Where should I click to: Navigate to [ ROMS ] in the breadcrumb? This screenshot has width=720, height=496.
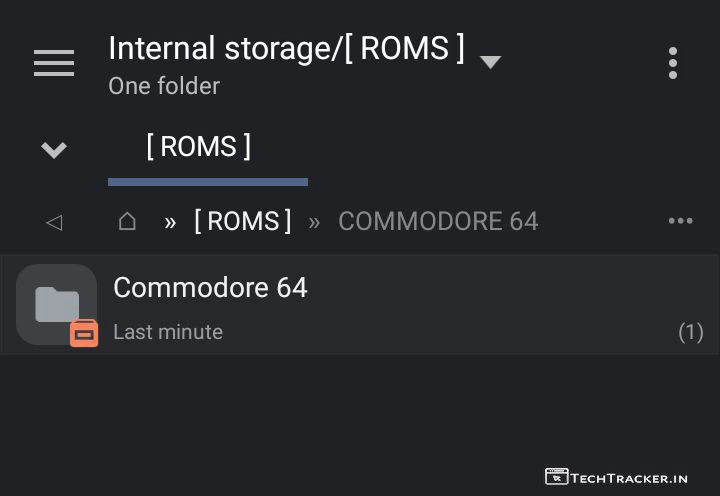coord(243,221)
